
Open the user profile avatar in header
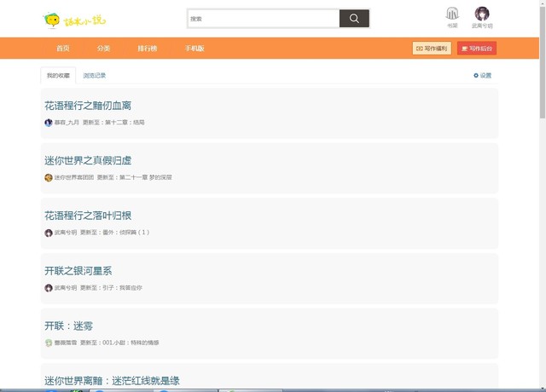[482, 14]
